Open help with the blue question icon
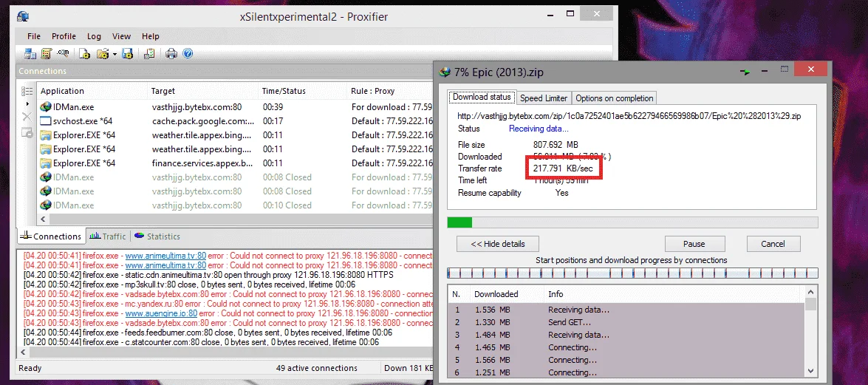868x385 pixels. tap(188, 54)
